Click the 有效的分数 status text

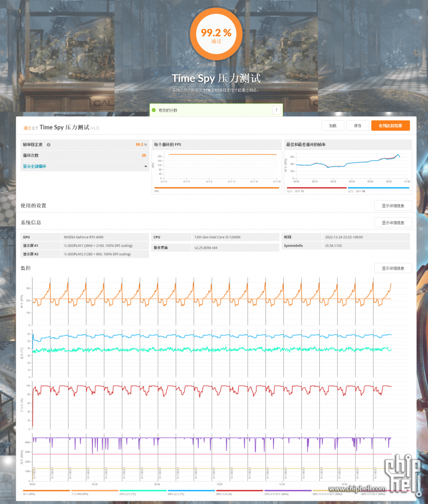pyautogui.click(x=168, y=110)
